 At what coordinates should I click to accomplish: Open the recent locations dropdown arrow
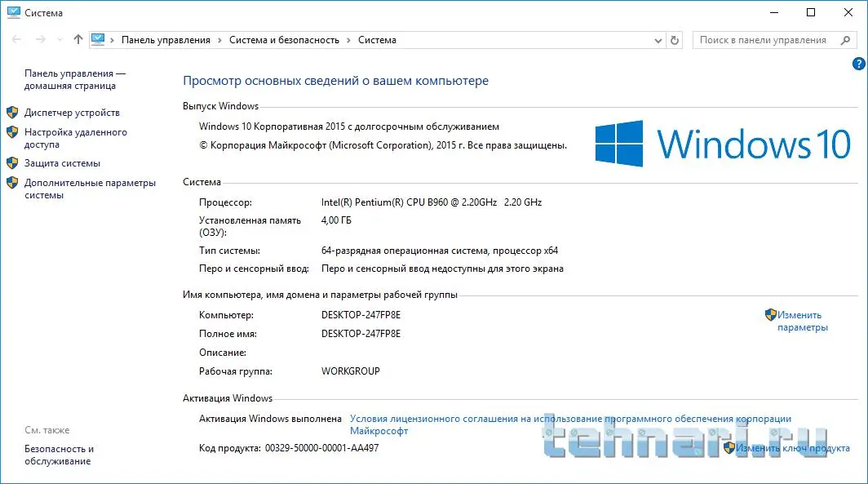60,40
